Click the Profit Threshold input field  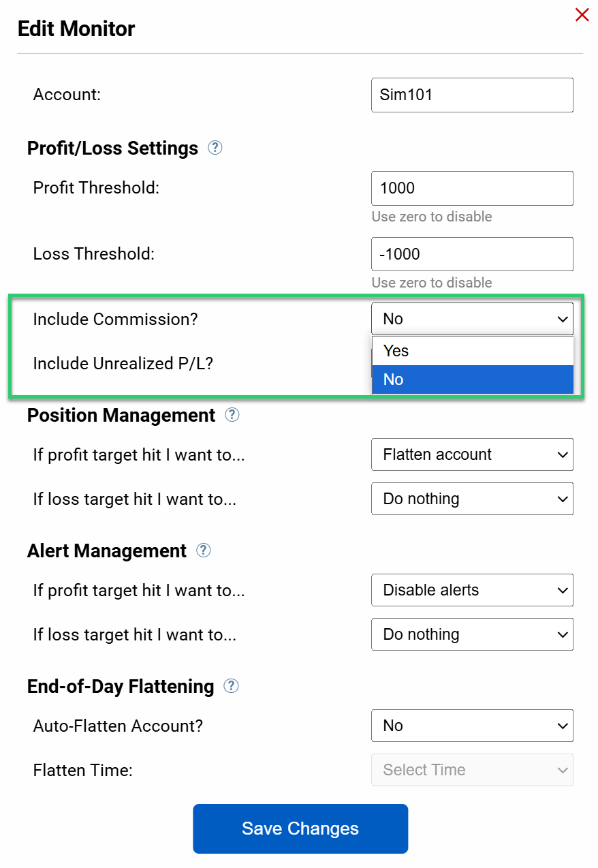472,188
